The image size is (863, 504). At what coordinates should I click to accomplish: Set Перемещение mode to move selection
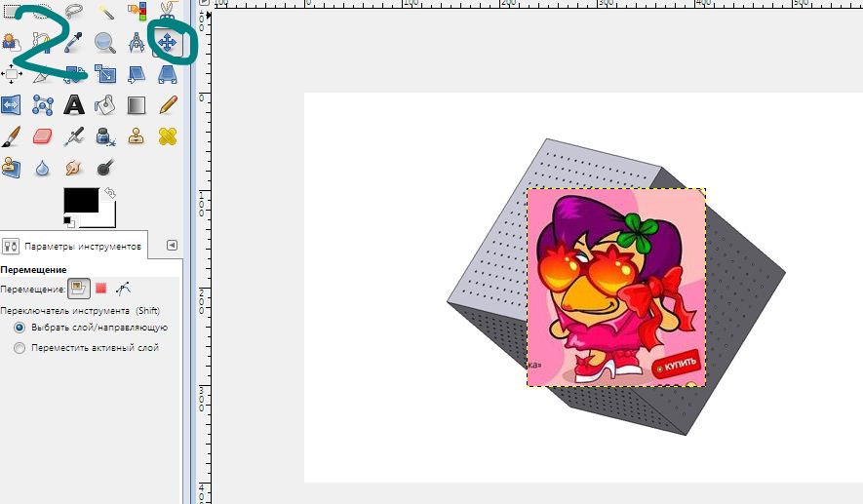coord(100,289)
